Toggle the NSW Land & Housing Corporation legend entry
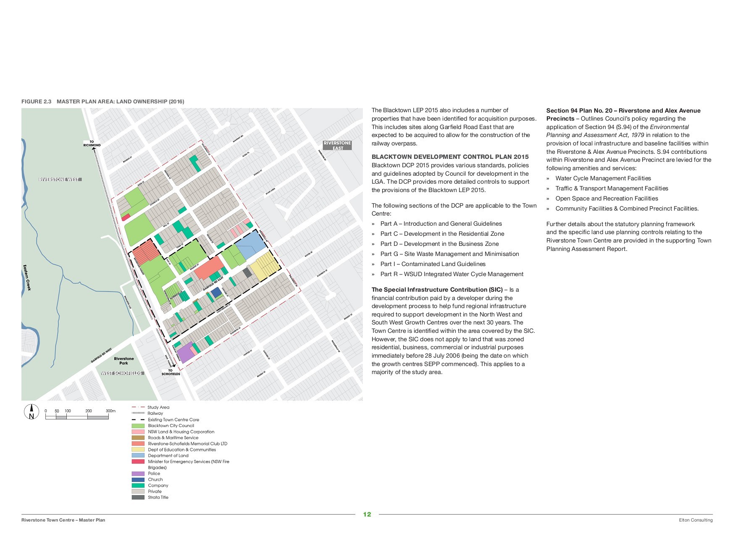This screenshot has height=535, width=756. (139, 432)
